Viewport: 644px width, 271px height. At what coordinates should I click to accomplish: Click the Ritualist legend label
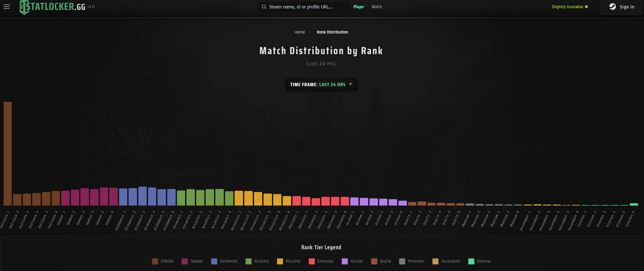tap(293, 261)
